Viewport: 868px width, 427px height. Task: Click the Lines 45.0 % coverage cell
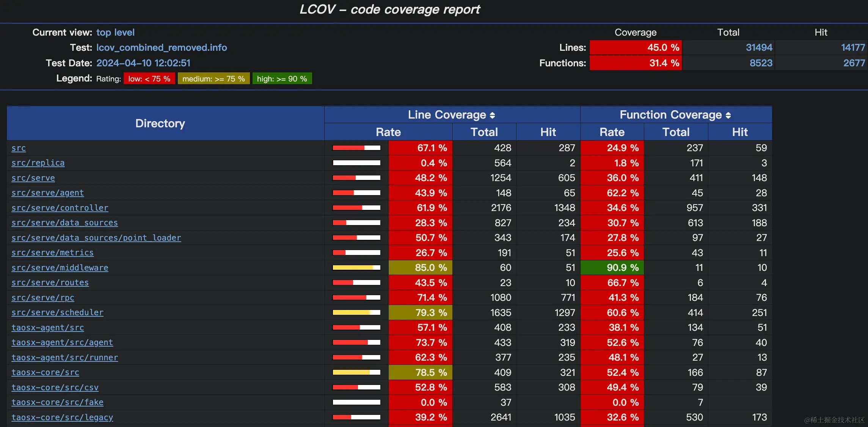click(636, 48)
